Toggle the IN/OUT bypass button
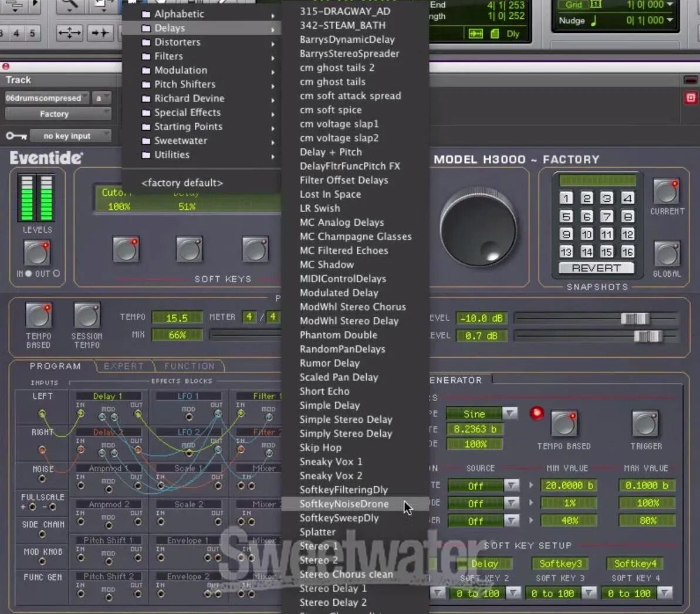This screenshot has width=700, height=614. click(x=37, y=253)
